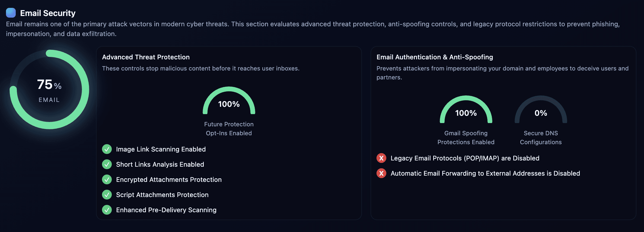The height and width of the screenshot is (232, 644).
Task: Click the Secure DNS Configurations label
Action: click(x=541, y=137)
